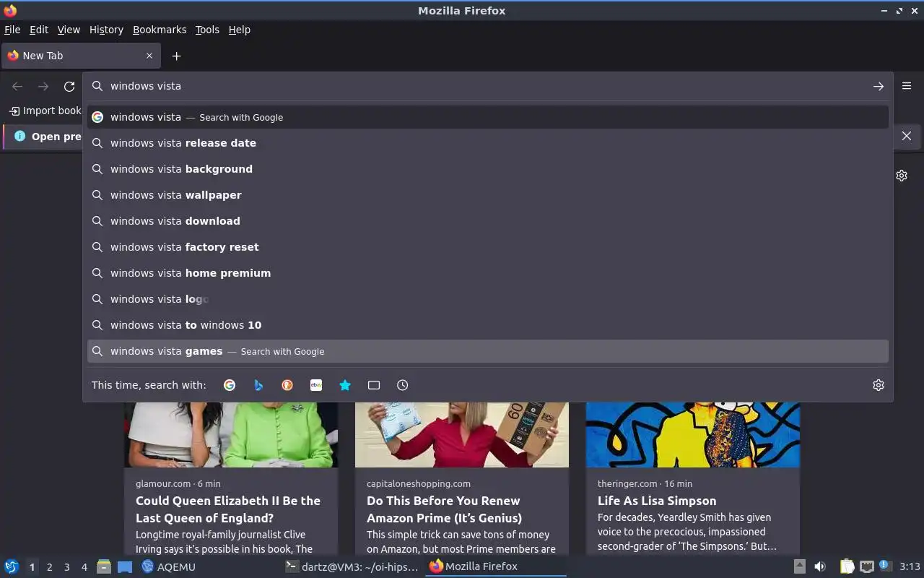Open search settings gear in dropdown
Screen dimensions: 924x578
point(878,385)
